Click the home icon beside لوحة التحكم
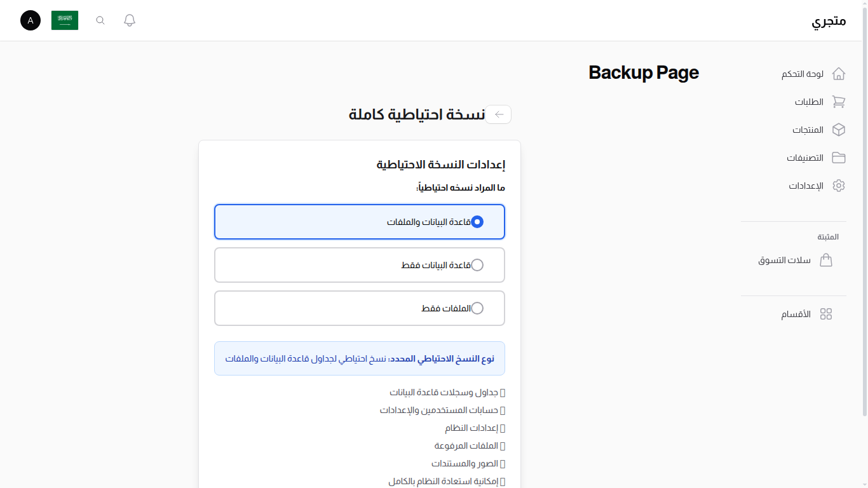 pyautogui.click(x=839, y=74)
